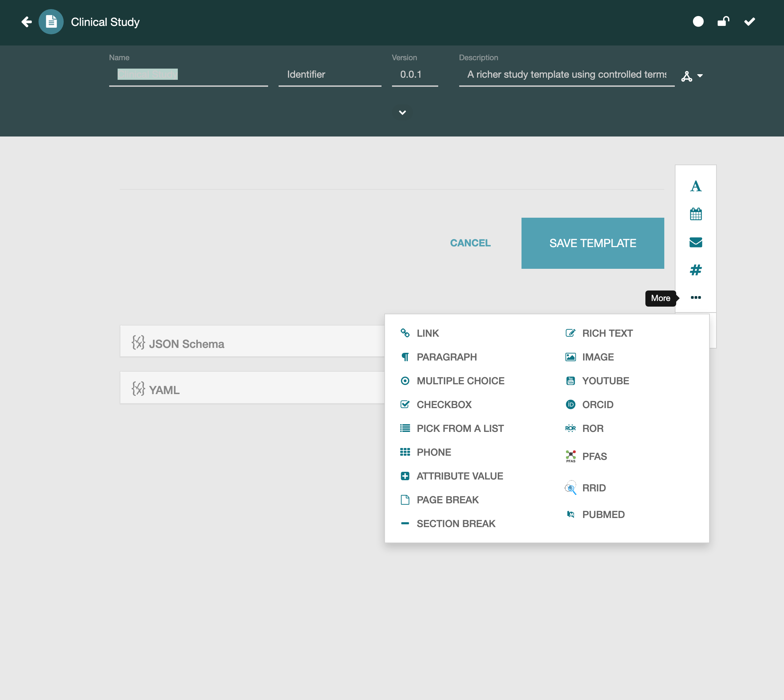Image resolution: width=784 pixels, height=700 pixels.
Task: Click the Version field 0.0.1
Action: click(x=415, y=75)
